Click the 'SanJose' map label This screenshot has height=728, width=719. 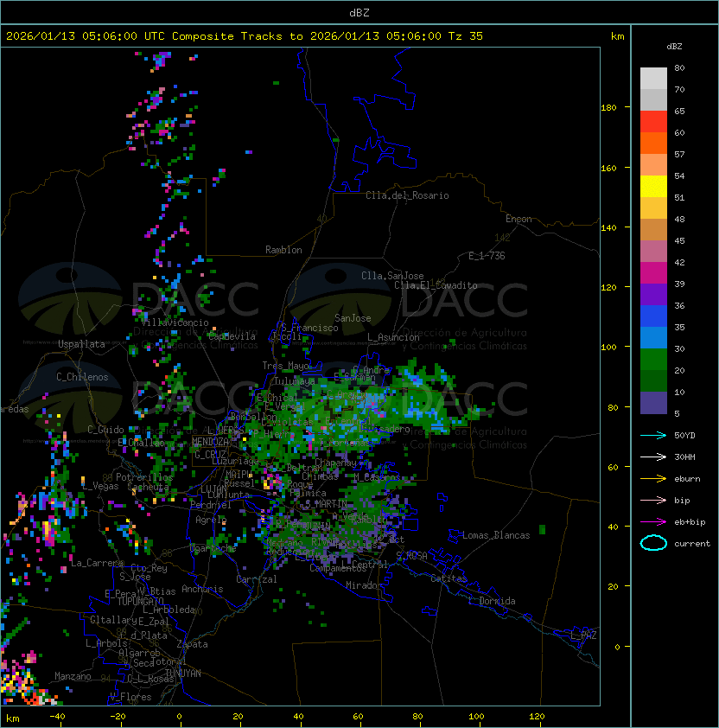353,318
